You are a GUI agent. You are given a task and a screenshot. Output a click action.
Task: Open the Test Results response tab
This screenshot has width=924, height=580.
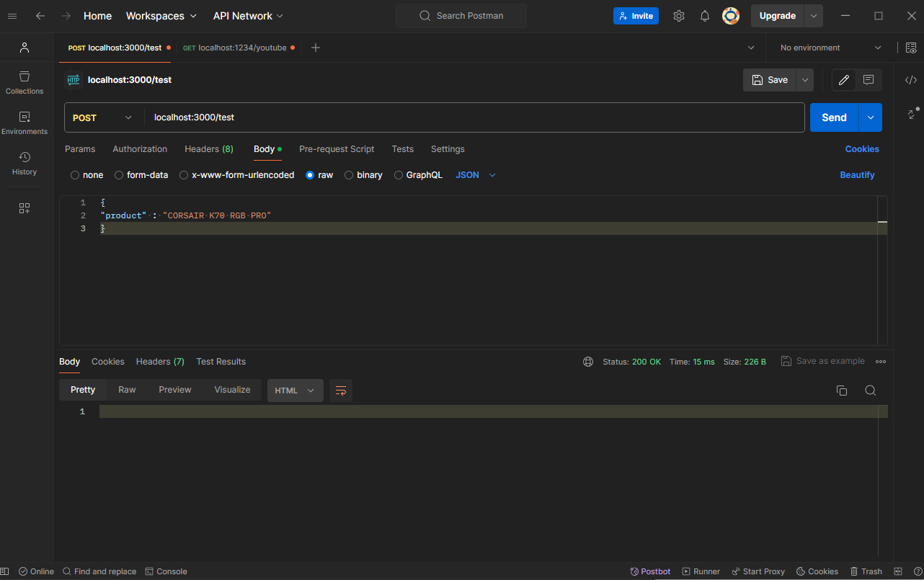[221, 362]
